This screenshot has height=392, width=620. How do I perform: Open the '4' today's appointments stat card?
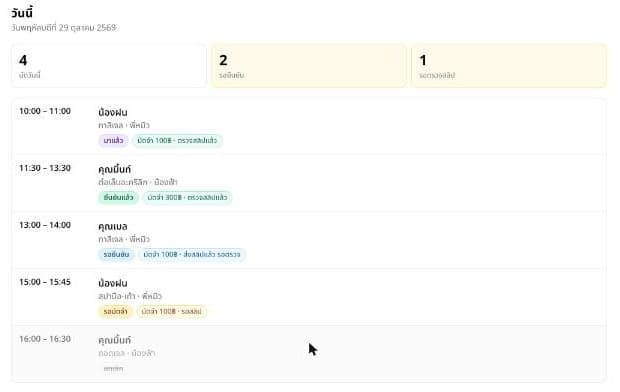[109, 66]
